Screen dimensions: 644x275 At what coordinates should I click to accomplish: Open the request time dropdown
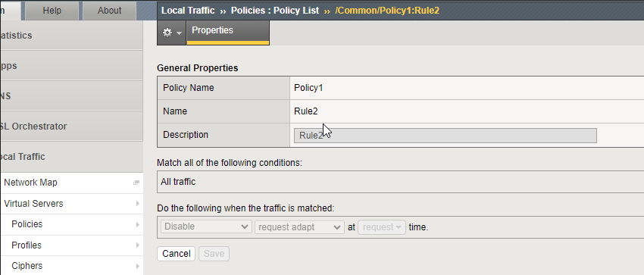pyautogui.click(x=382, y=227)
